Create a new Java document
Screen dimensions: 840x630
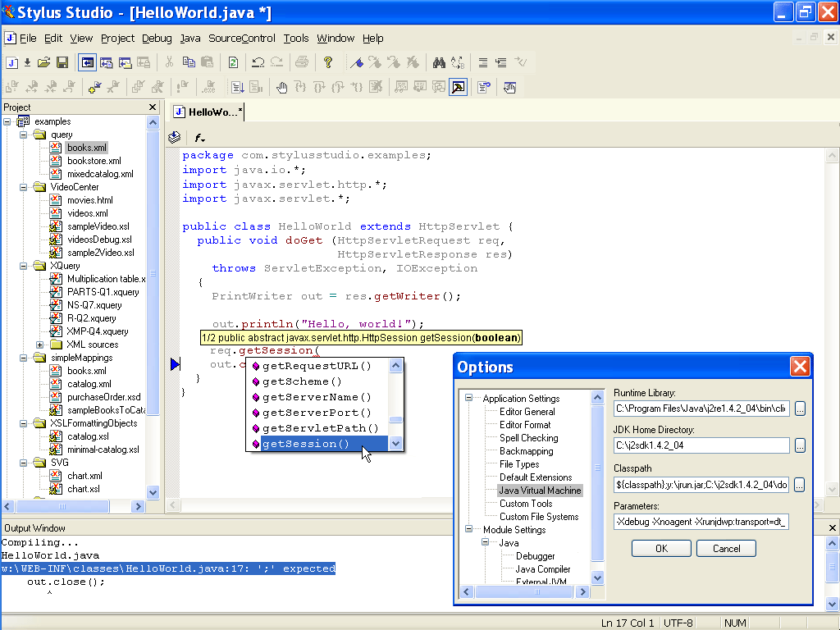[x=12, y=62]
